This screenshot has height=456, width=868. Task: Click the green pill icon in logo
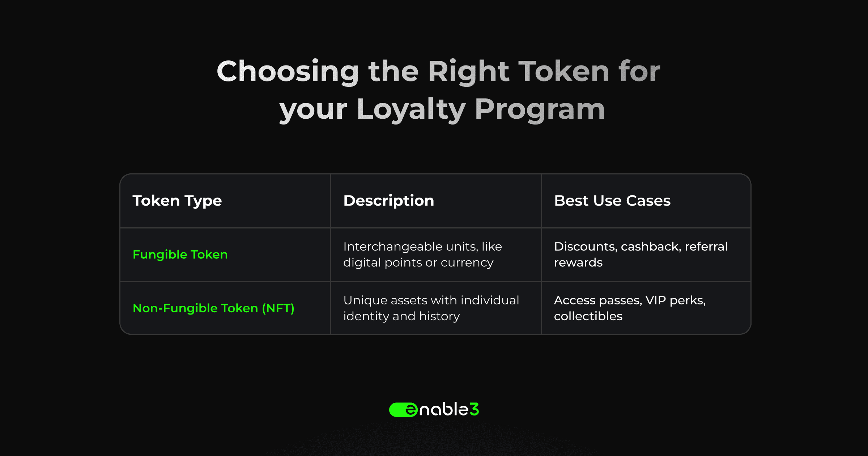(x=403, y=410)
